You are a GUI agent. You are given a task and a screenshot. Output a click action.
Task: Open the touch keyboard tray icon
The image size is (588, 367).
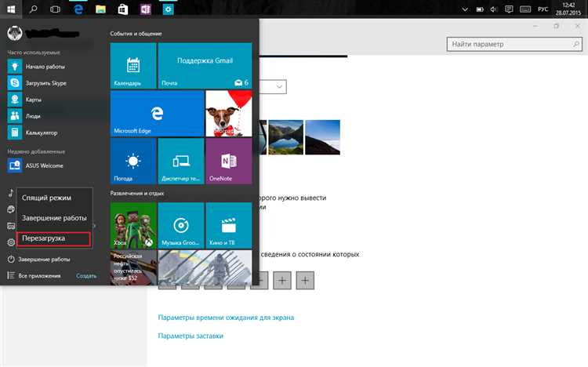coord(525,9)
